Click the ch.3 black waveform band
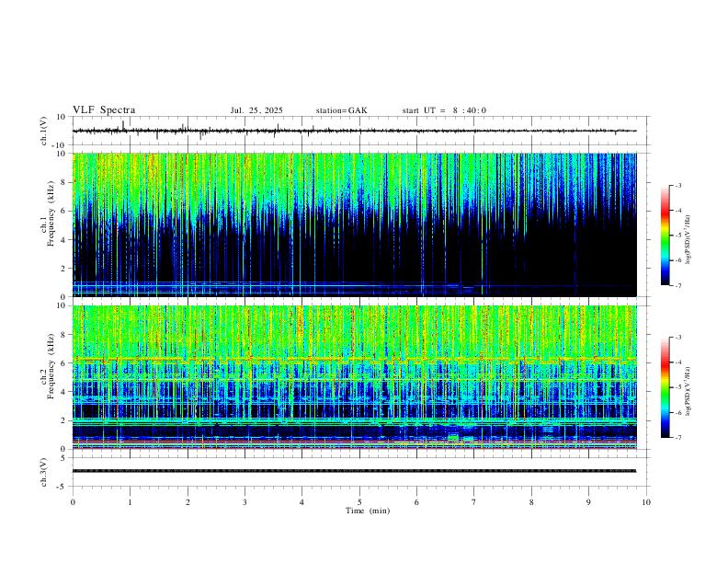 pos(355,471)
